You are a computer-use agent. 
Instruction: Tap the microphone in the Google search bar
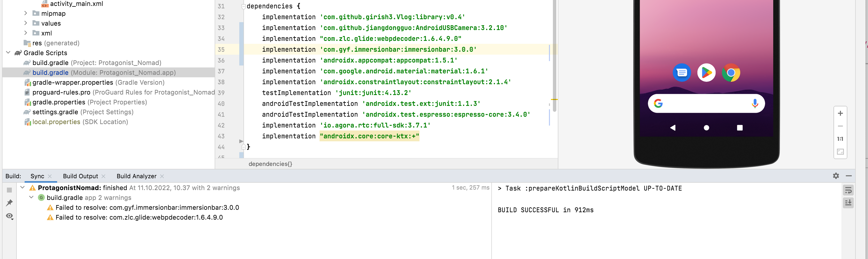point(755,103)
